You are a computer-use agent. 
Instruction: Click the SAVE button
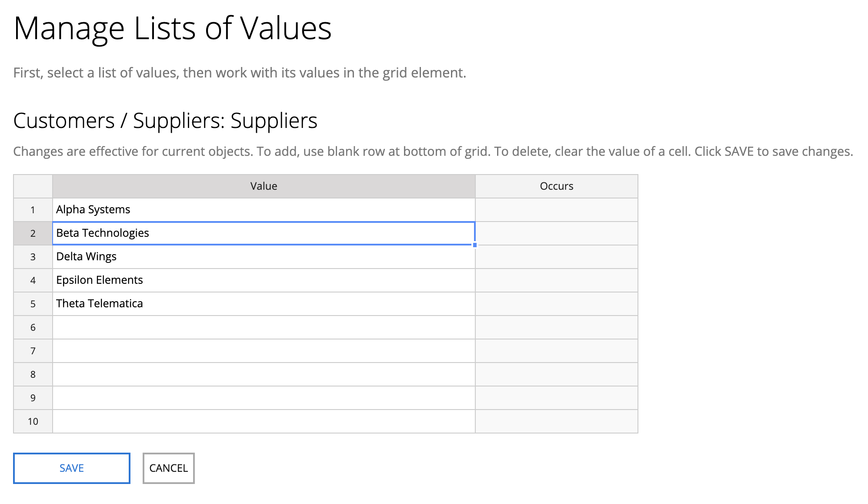[x=72, y=468]
